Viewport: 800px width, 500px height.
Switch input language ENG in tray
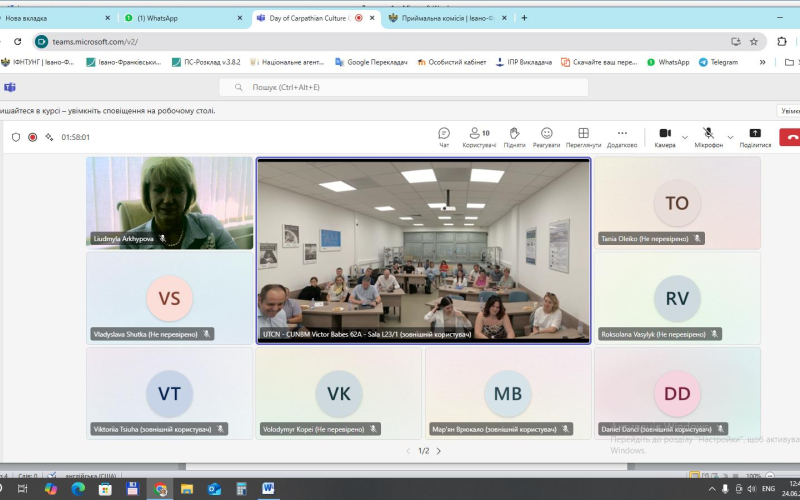tap(768, 489)
